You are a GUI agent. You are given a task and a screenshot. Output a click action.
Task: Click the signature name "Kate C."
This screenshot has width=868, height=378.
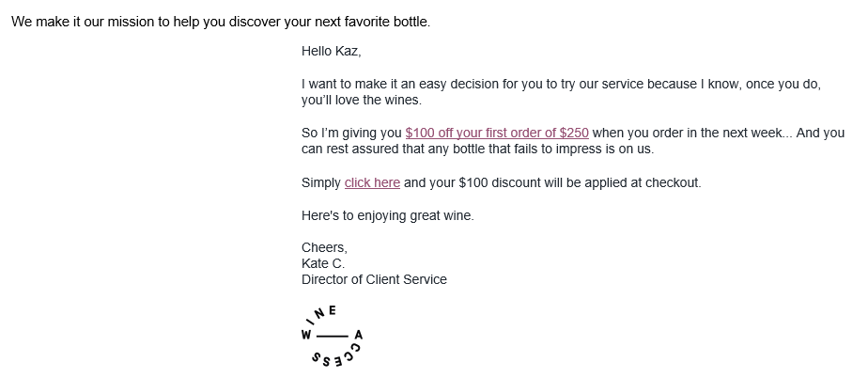323,263
